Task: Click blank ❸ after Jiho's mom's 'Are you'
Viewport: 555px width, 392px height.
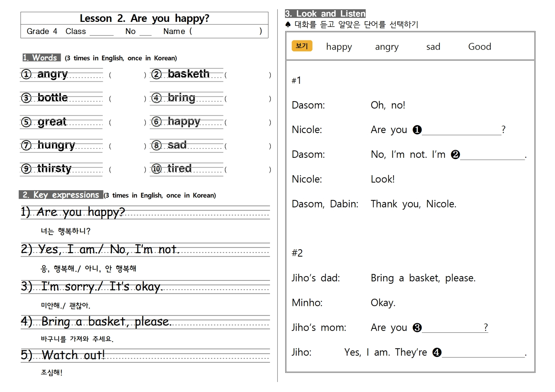Action: click(x=455, y=328)
